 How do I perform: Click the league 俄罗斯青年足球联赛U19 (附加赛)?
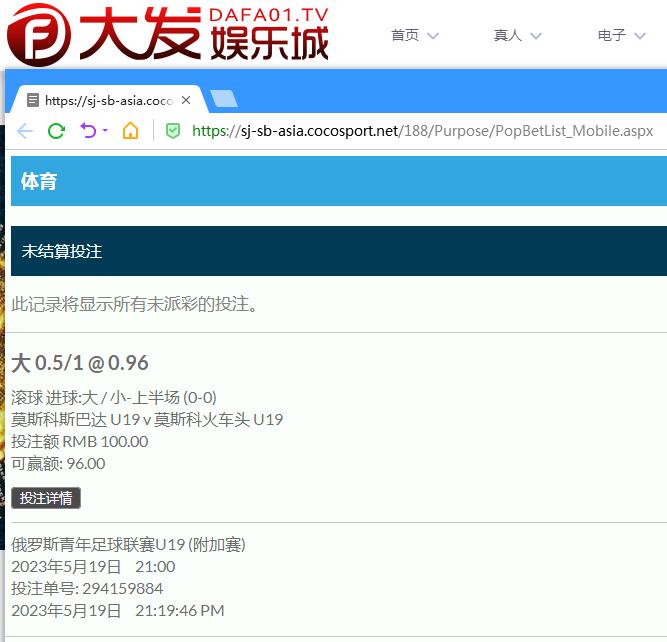tap(128, 545)
